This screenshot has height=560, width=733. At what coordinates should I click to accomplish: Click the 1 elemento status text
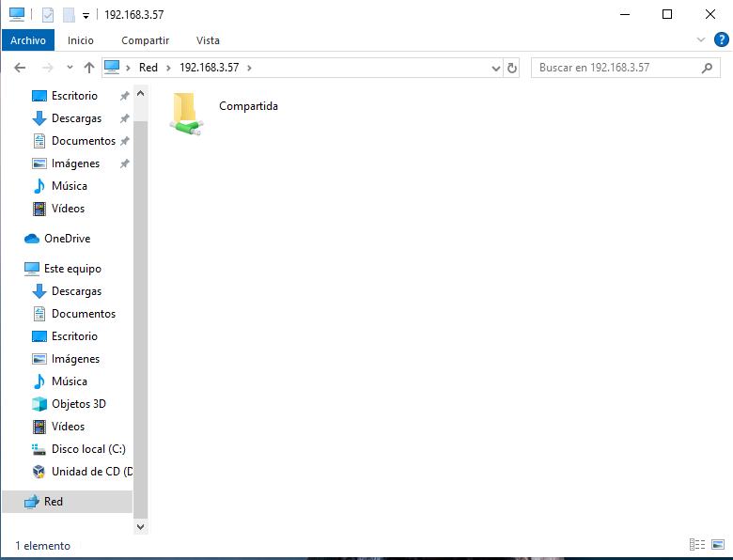pos(42,546)
